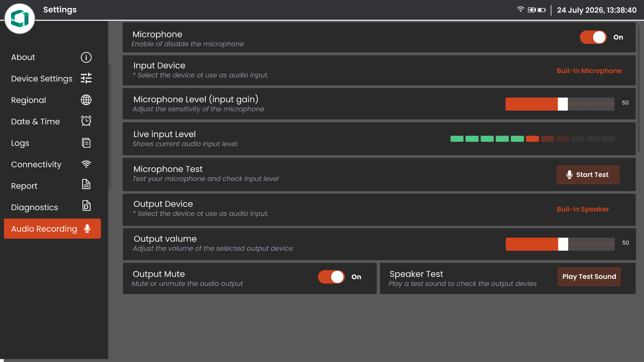Click the "Microphone Test" heading

point(168,169)
